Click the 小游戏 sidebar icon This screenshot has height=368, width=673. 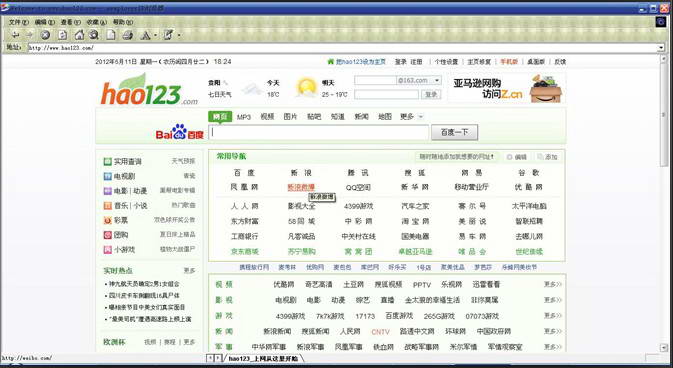[x=107, y=249]
